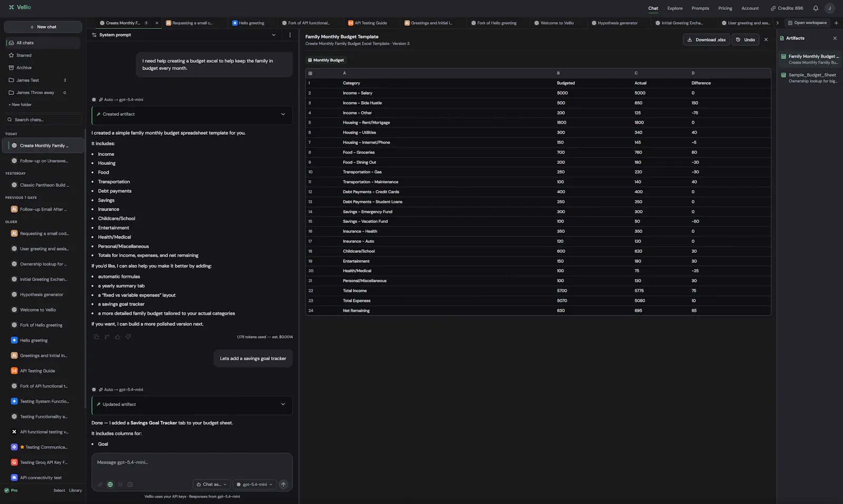843x504 pixels.
Task: Expand the Created artifact card
Action: 192,114
